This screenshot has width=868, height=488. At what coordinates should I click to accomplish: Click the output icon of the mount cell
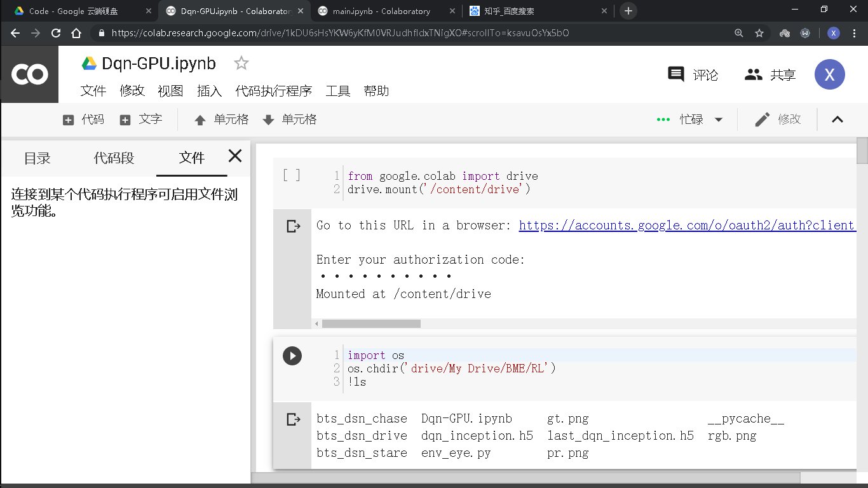click(293, 226)
